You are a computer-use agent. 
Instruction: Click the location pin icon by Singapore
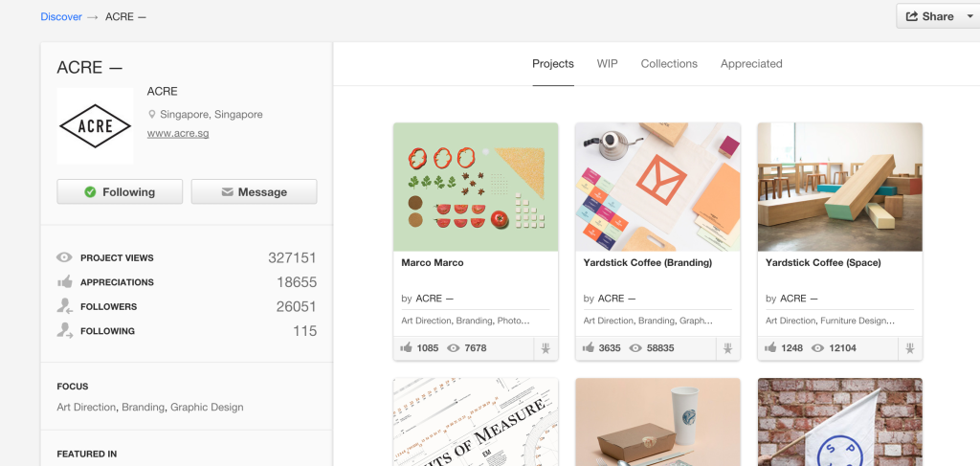click(151, 114)
